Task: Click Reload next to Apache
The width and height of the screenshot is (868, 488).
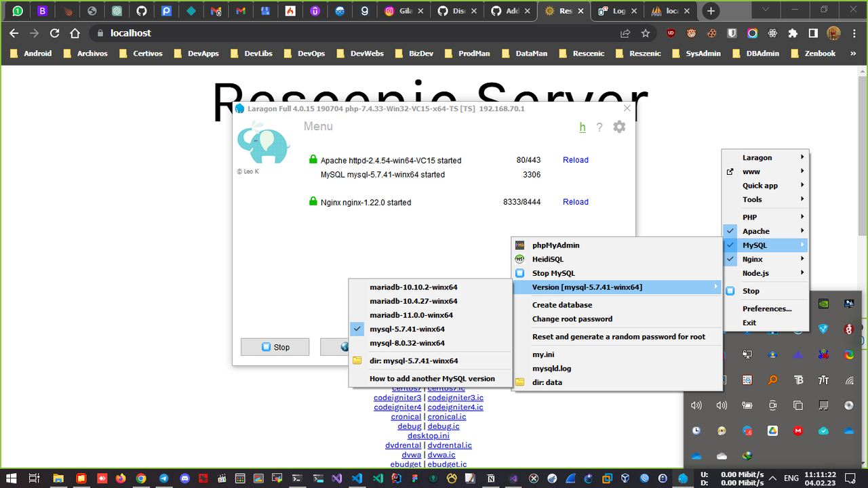Action: 576,160
